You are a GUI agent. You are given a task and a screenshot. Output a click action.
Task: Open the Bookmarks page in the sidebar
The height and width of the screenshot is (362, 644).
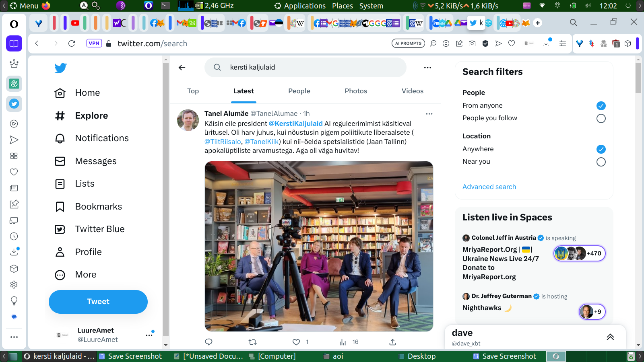[98, 206]
